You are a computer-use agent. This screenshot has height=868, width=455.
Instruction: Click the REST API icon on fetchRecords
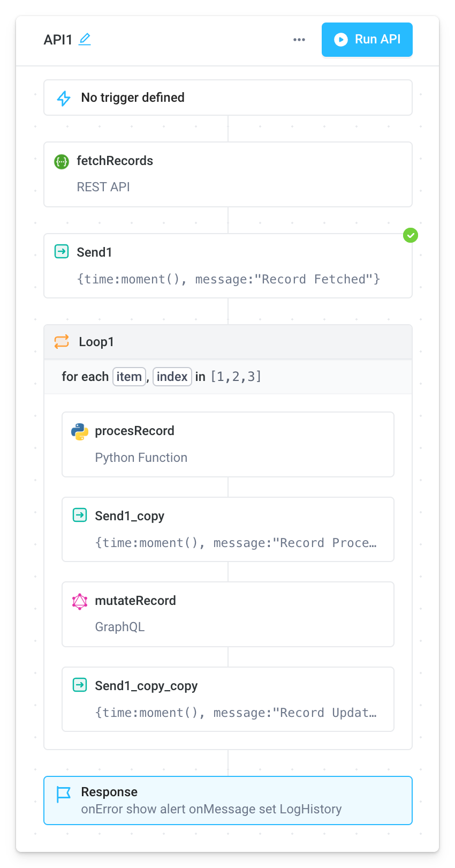[62, 161]
